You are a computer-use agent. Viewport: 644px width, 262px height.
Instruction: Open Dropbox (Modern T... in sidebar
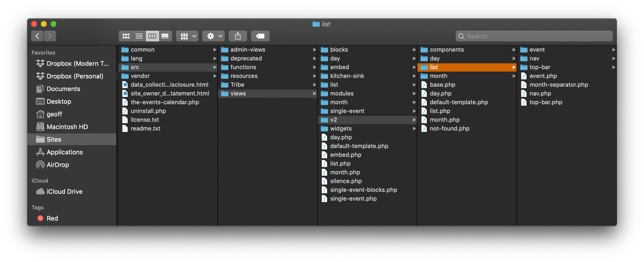click(72, 63)
